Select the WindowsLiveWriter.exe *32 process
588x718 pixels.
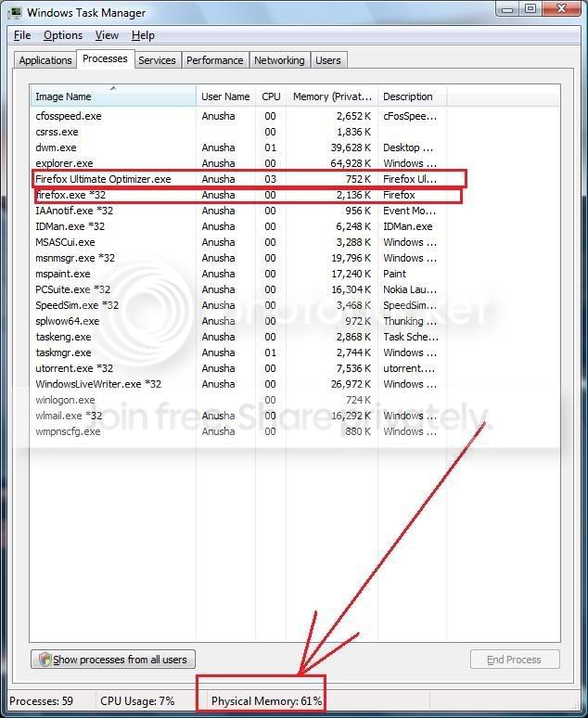[238, 384]
